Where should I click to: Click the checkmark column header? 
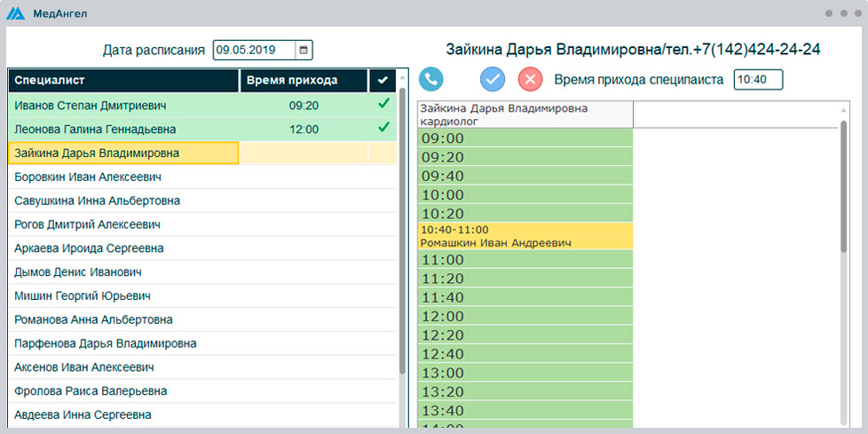pos(383,81)
